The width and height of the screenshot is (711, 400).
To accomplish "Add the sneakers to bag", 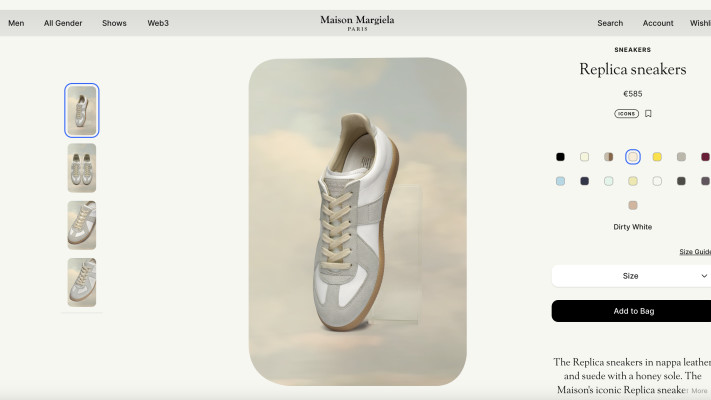I will [x=631, y=311].
